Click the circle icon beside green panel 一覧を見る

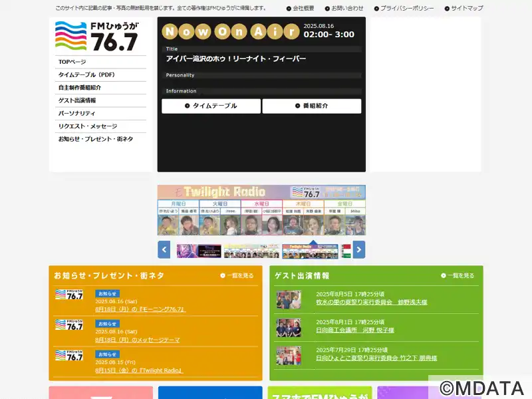(443, 275)
